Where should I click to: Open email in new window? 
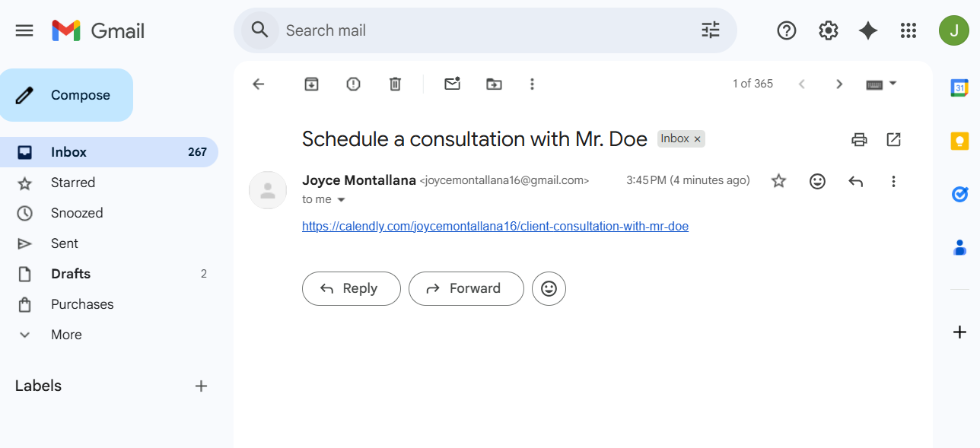point(894,139)
